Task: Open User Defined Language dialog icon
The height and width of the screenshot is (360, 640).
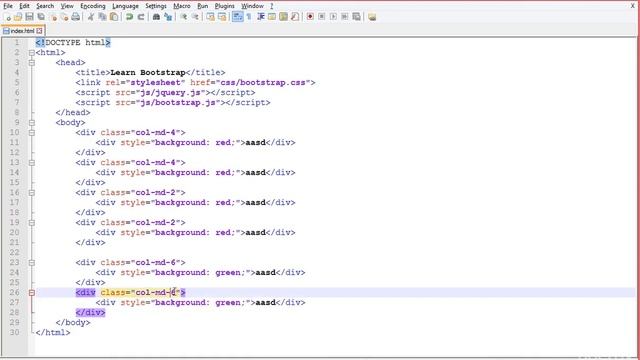Action: point(271,17)
